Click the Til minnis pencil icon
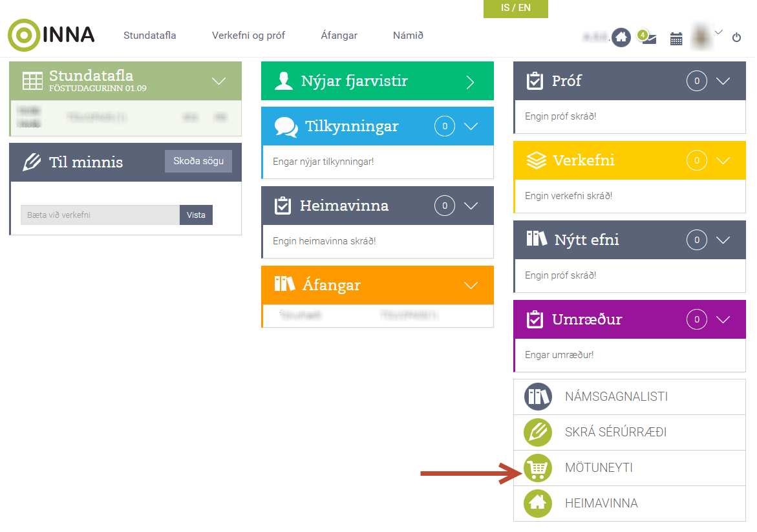This screenshot has width=757, height=532. tap(32, 162)
